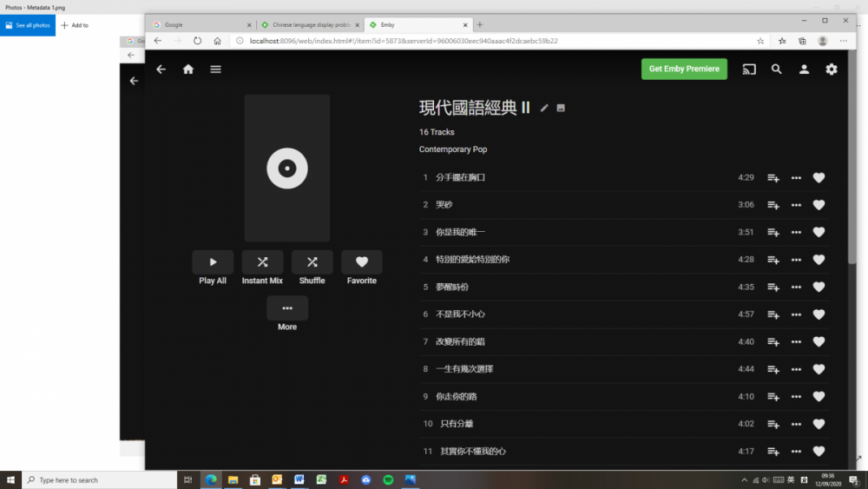Open more options for track 3

796,232
